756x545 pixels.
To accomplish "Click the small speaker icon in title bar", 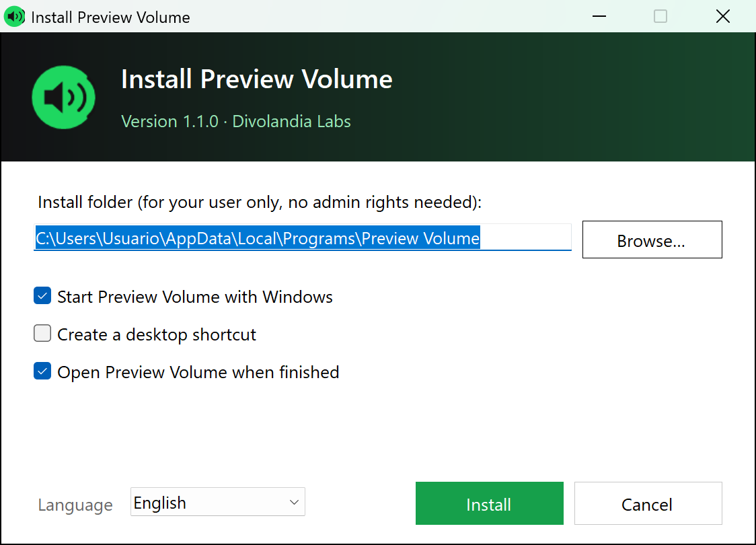I will [15, 17].
